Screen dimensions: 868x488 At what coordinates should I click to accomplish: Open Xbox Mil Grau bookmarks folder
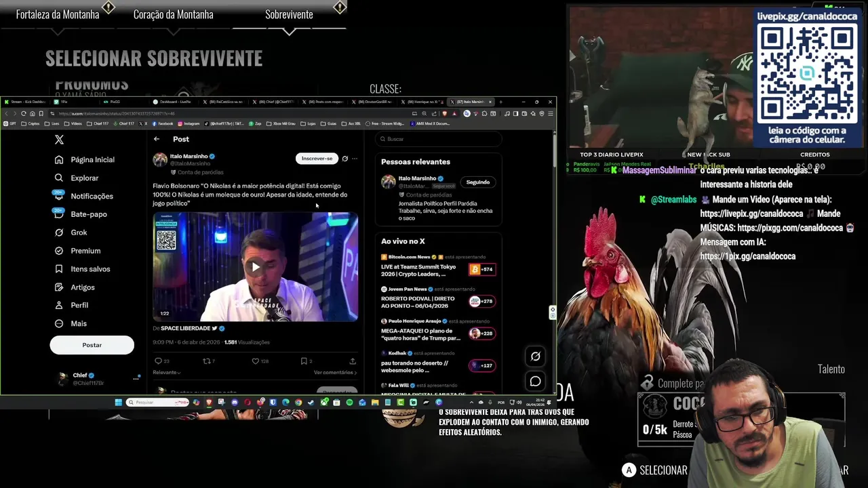[281, 123]
